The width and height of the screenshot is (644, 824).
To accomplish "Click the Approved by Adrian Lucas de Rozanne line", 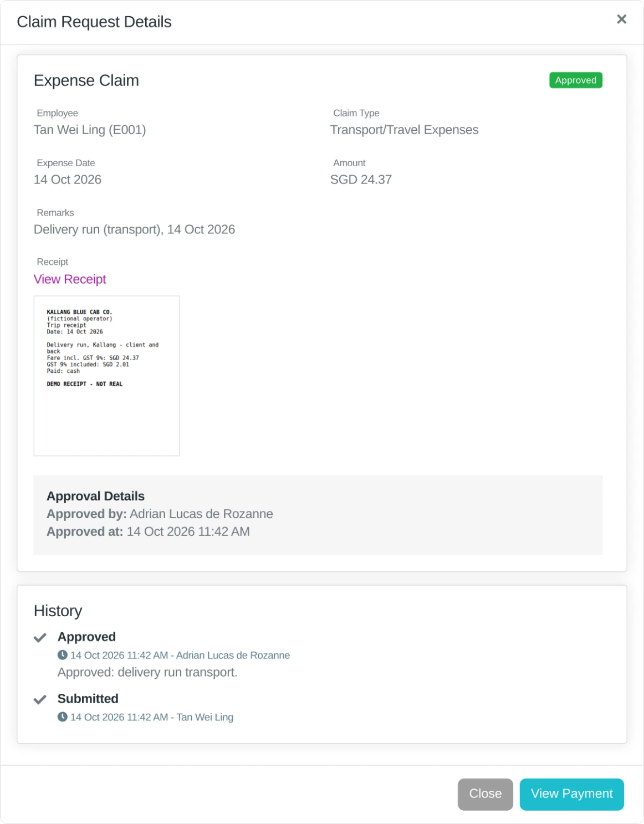I will [160, 514].
